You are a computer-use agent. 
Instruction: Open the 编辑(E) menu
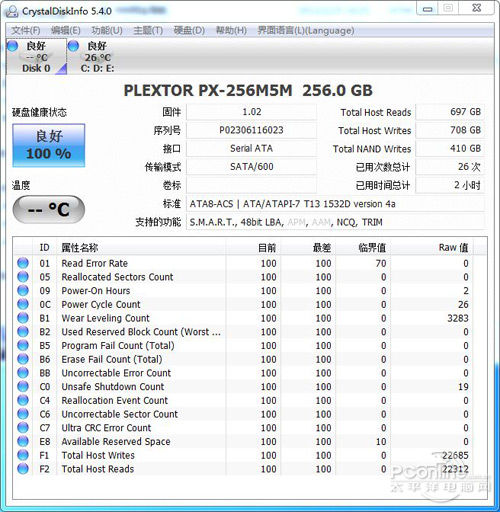[x=66, y=31]
